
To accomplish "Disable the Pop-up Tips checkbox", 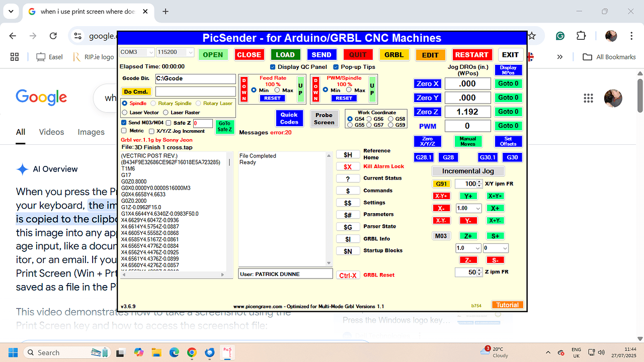I will [x=336, y=67].
